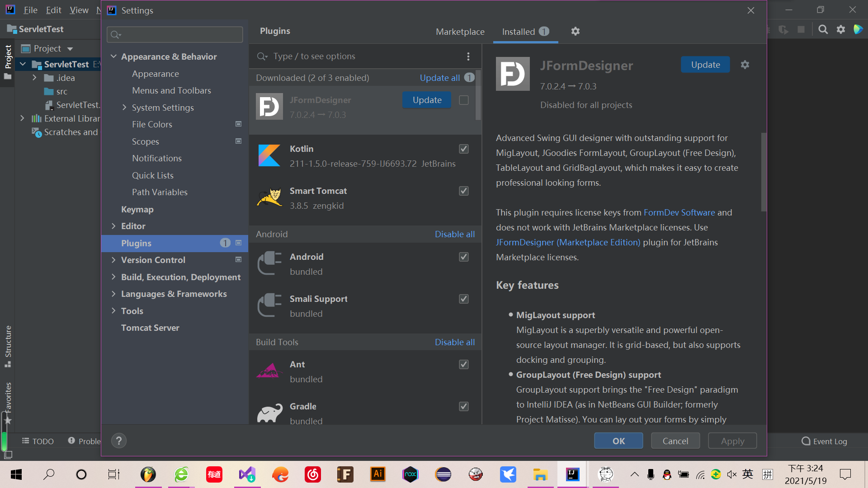The height and width of the screenshot is (488, 868).
Task: Open the JFormDesigner detail gear menu
Action: coord(745,65)
